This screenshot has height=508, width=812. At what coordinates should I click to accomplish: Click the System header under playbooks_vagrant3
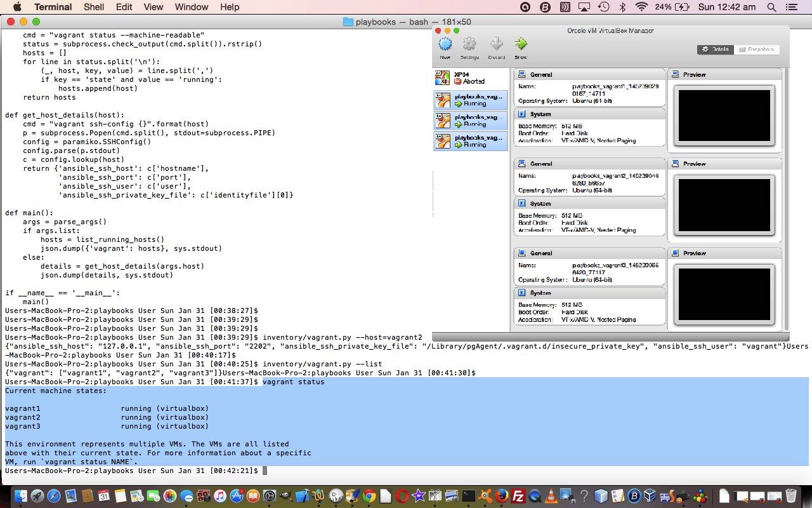click(589, 293)
